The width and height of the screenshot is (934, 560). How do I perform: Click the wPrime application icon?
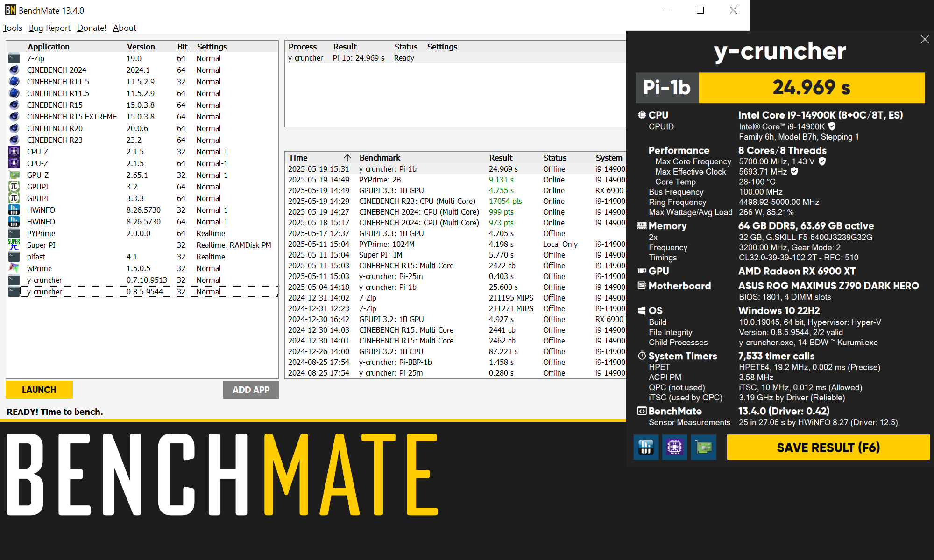tap(14, 268)
